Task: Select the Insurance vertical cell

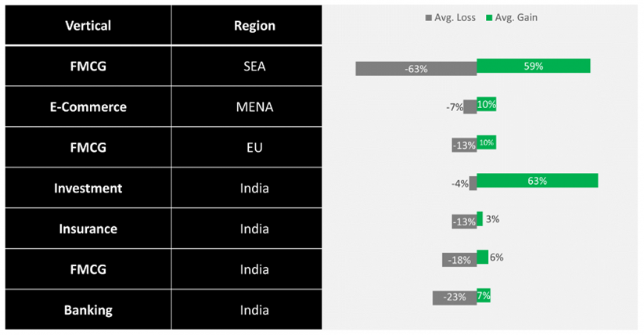Action: (x=88, y=229)
